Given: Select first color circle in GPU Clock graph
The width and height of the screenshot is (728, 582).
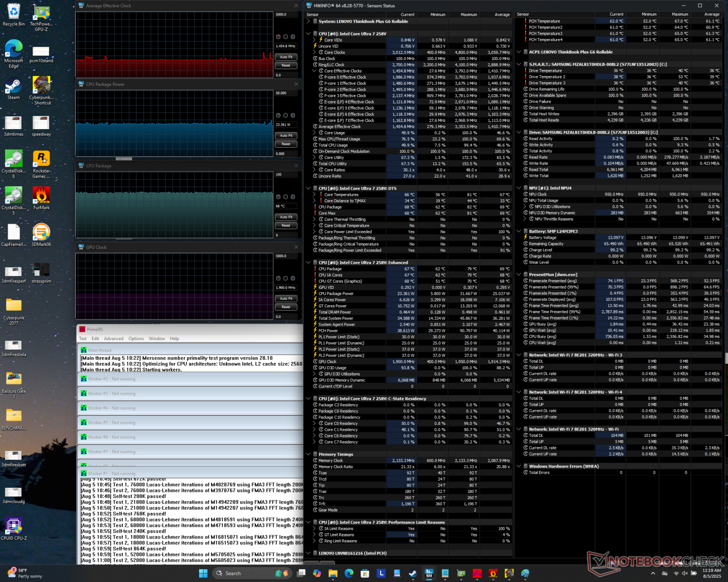Looking at the screenshot, I should pyautogui.click(x=278, y=278).
